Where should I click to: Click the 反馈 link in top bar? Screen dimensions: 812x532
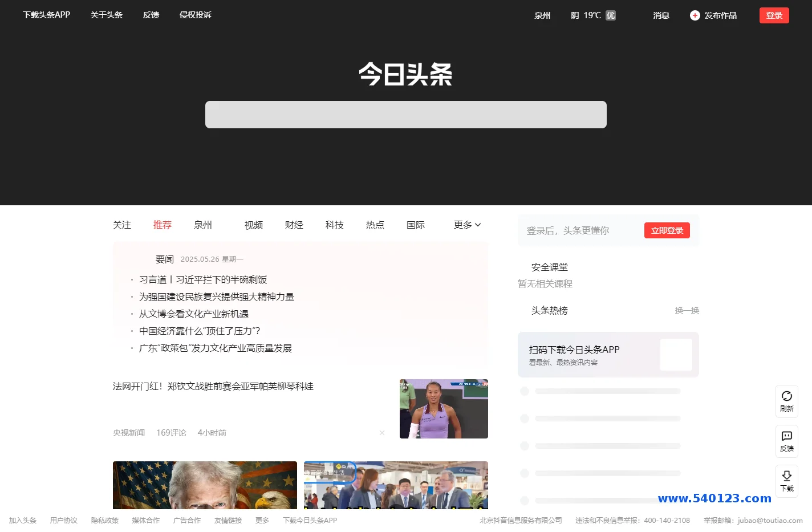(151, 15)
